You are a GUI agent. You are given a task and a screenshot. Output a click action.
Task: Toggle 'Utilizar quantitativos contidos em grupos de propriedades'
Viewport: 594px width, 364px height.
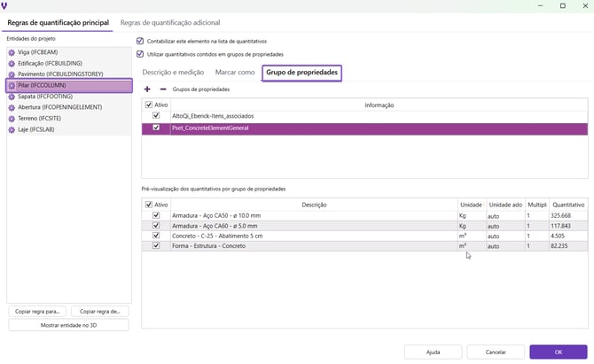[x=140, y=54]
